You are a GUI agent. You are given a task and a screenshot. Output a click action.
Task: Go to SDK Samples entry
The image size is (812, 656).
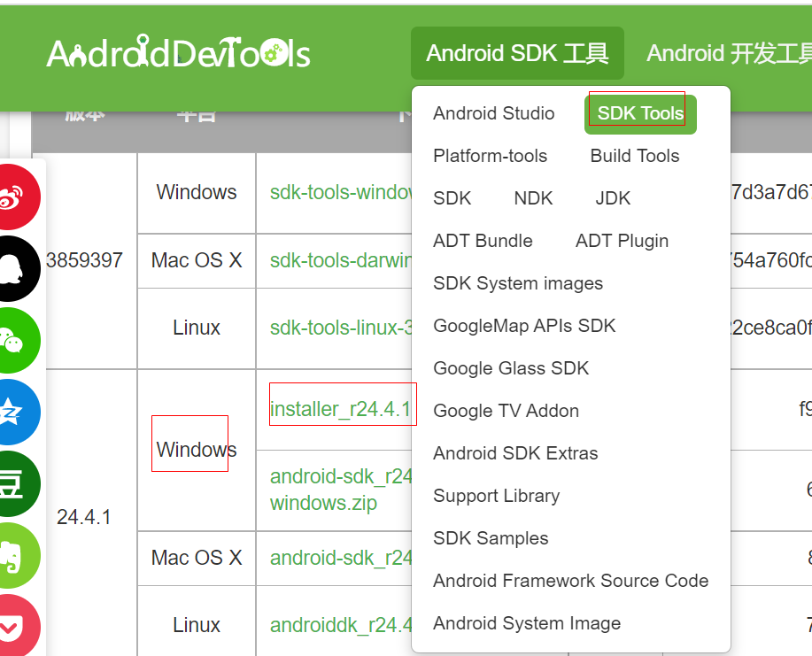[x=491, y=538]
